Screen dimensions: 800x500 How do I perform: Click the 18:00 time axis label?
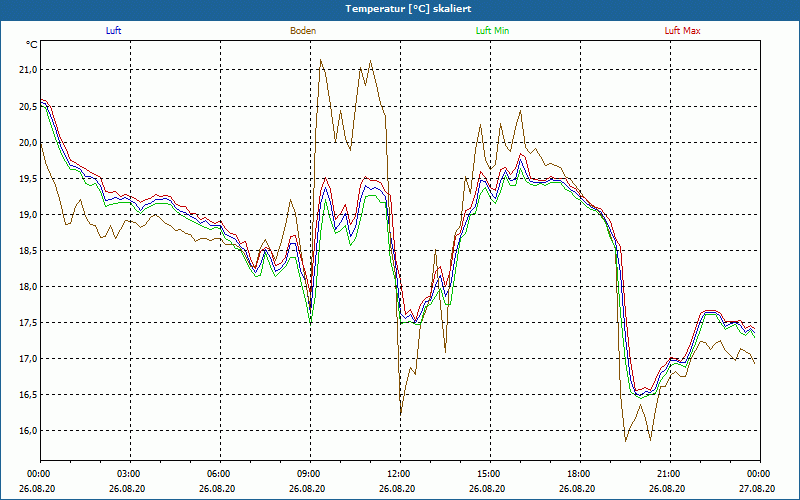coord(580,473)
